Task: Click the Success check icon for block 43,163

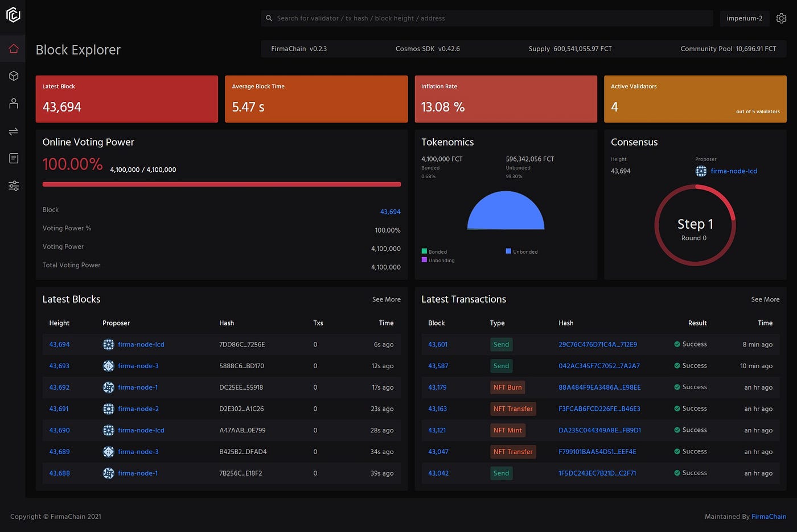Action: (677, 409)
